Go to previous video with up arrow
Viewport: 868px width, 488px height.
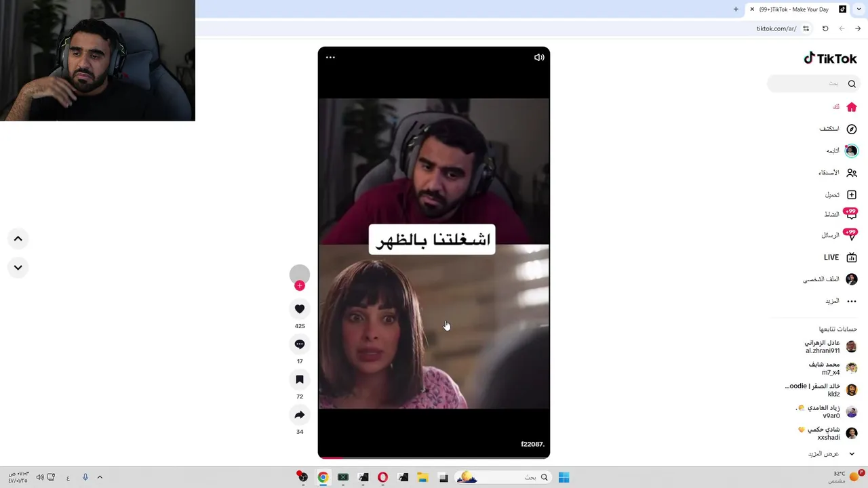[18, 239]
